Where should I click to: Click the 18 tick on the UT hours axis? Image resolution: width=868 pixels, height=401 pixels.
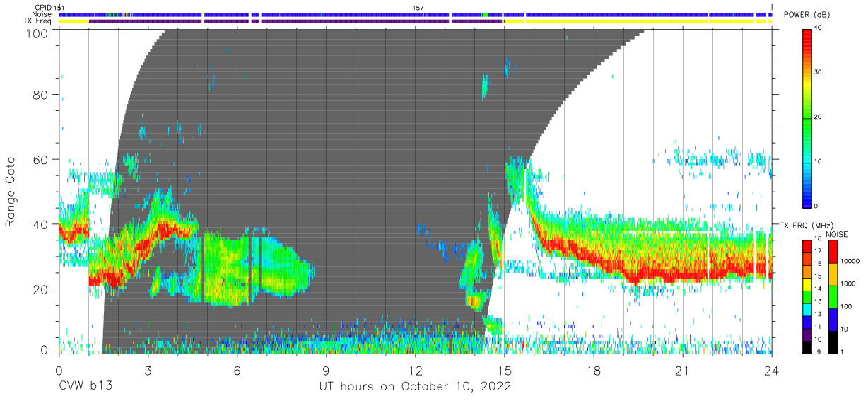[594, 370]
